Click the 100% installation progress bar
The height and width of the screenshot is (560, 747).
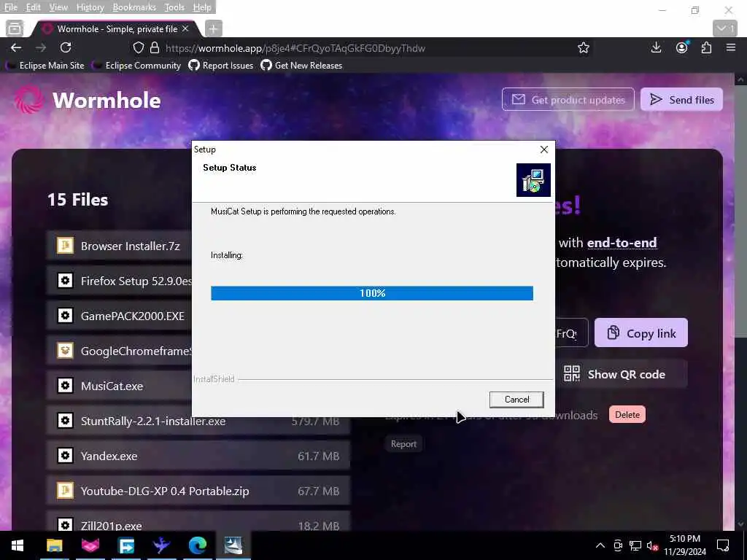(x=372, y=293)
